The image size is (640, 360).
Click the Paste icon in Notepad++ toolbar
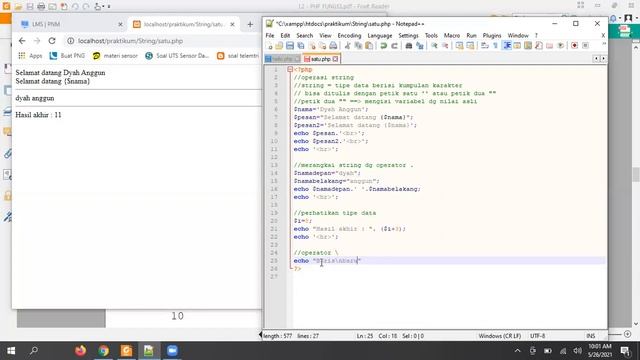coord(369,46)
